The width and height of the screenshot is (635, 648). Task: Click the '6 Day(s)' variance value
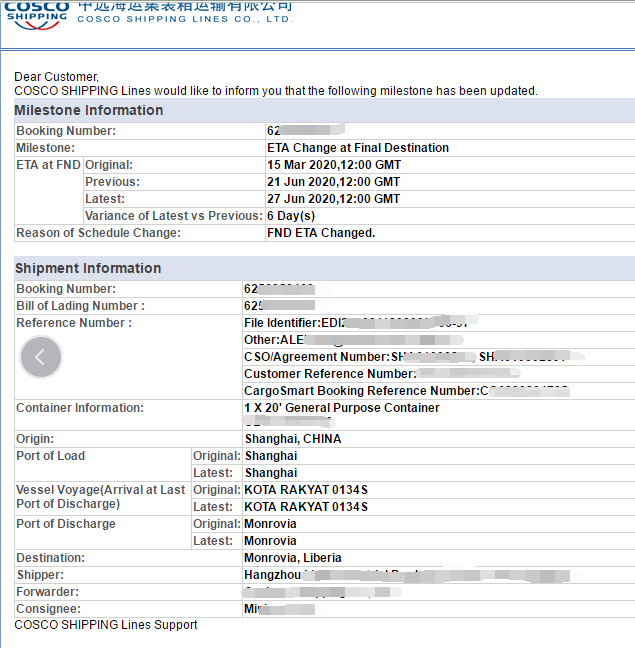pos(291,216)
